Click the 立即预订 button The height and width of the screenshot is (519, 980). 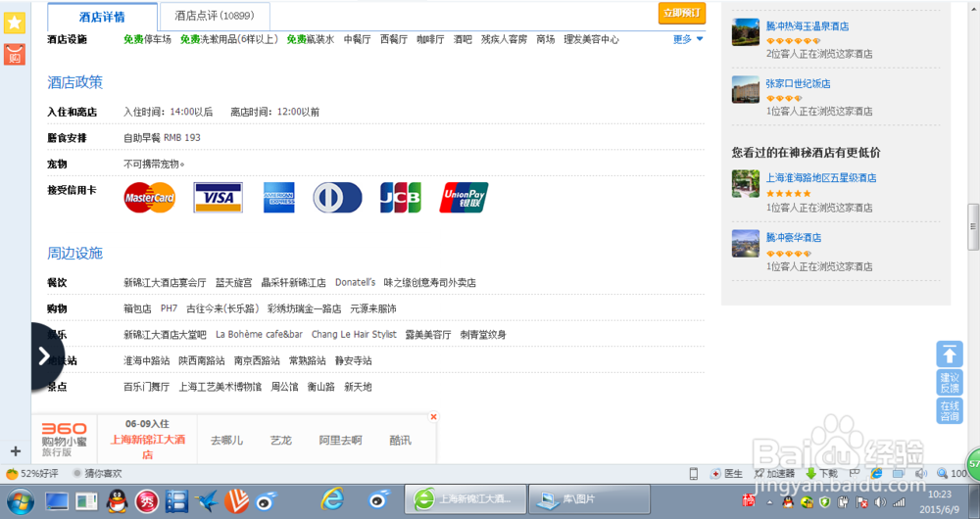[682, 13]
